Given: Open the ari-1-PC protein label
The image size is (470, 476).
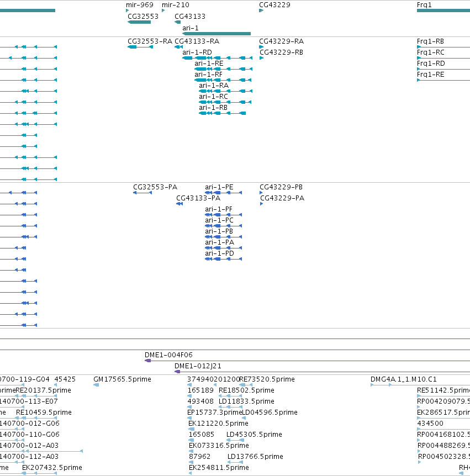Looking at the screenshot, I should [219, 220].
